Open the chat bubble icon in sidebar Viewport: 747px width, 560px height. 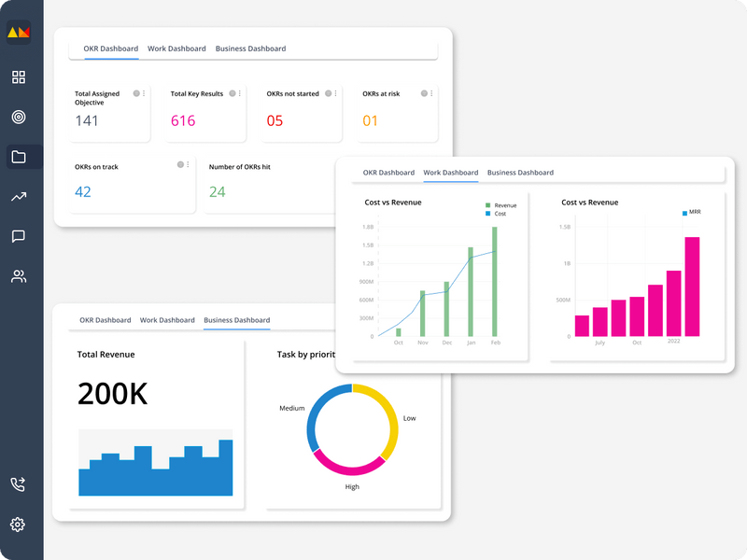pyautogui.click(x=19, y=236)
